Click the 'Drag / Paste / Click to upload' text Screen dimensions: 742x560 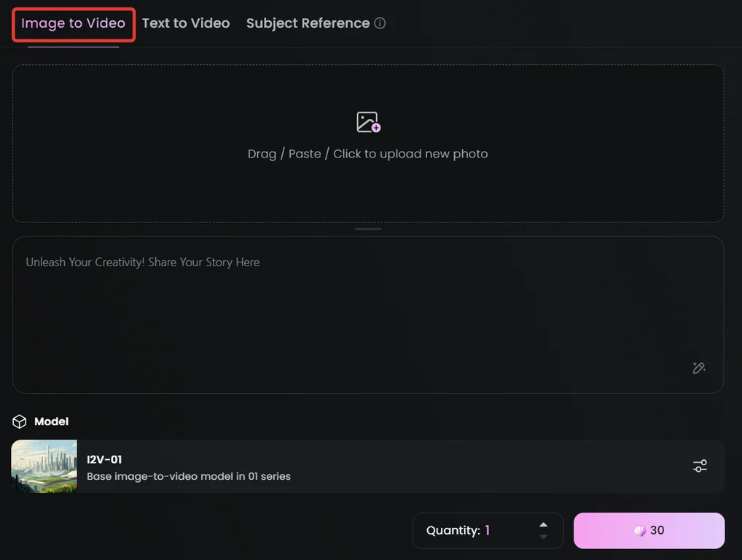pyautogui.click(x=367, y=154)
